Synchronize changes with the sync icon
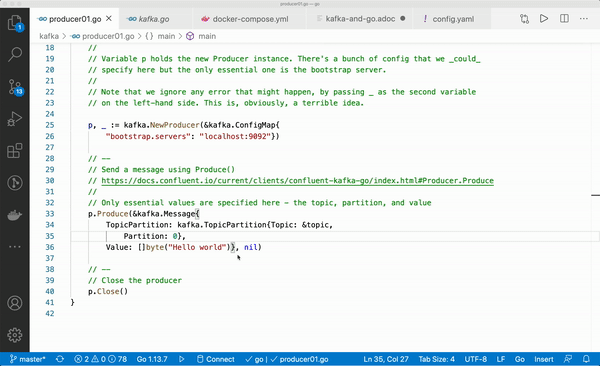 [60, 359]
